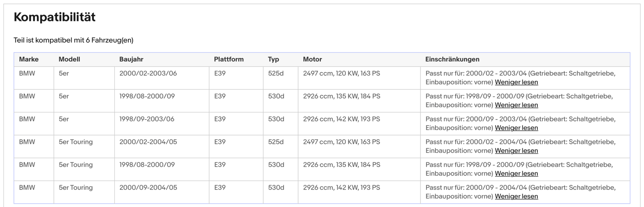
Task: Collapse restrictions for 5er 530d 142 KW
Action: 516,128
